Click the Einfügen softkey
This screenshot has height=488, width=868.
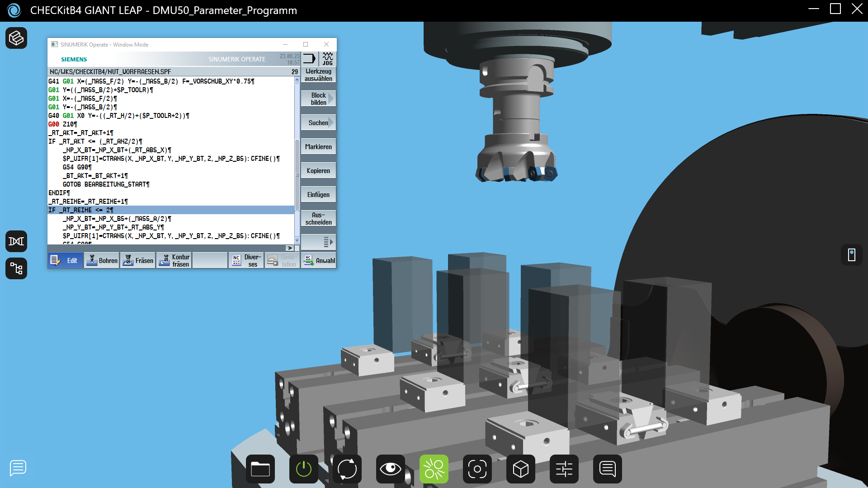tap(318, 195)
